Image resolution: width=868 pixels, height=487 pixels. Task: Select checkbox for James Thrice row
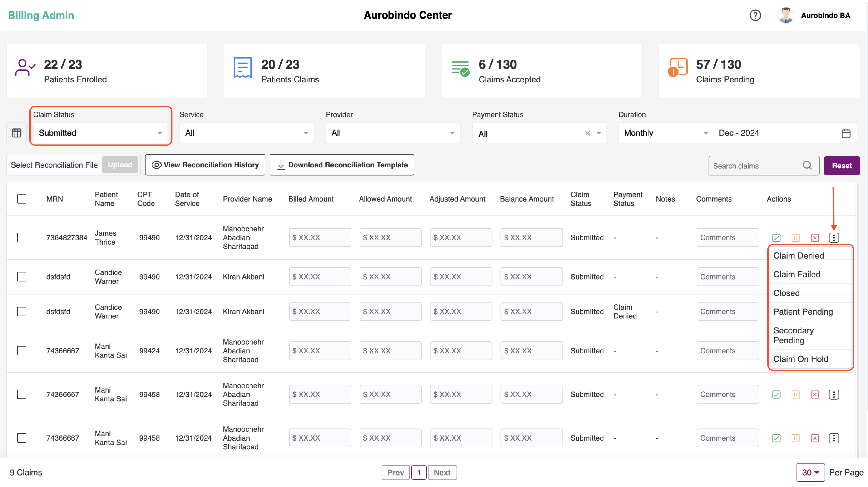tap(22, 238)
